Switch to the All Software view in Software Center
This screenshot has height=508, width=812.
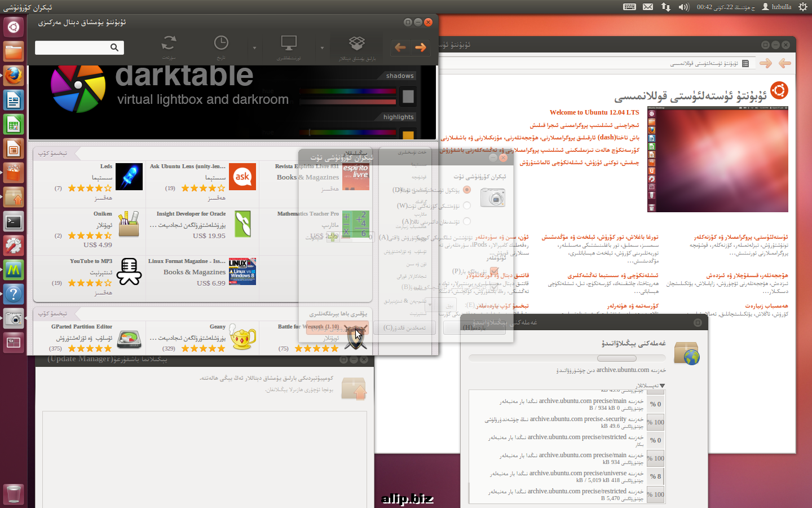(356, 48)
